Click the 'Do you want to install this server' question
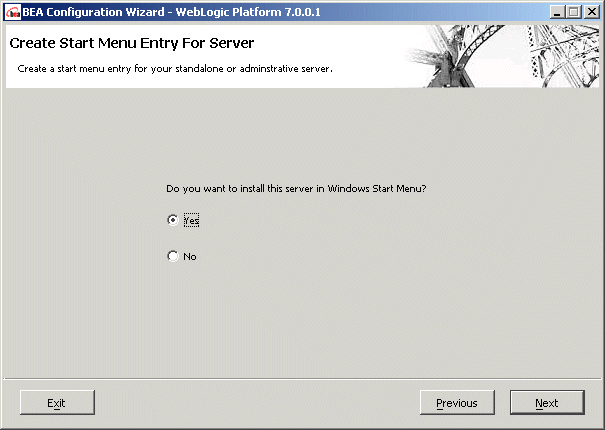 [x=296, y=189]
